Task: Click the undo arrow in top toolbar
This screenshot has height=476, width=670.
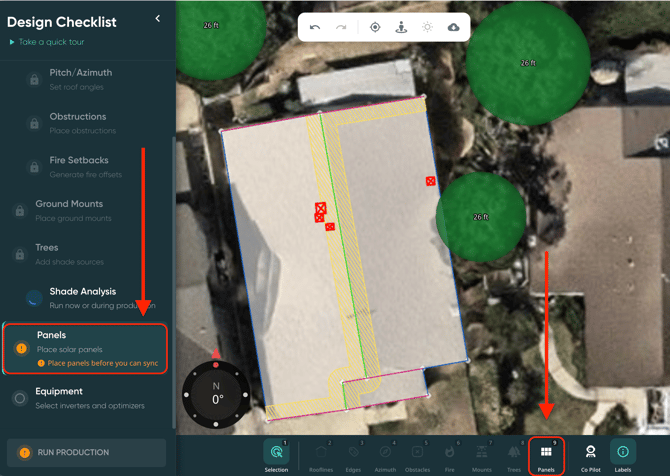Action: [x=315, y=27]
